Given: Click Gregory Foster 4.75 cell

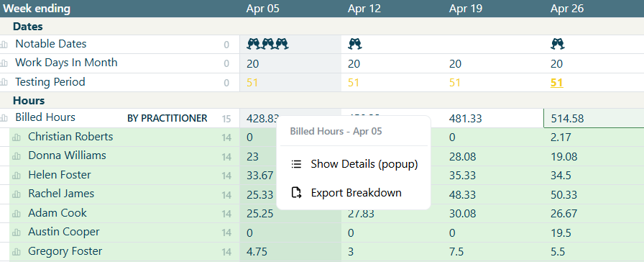Looking at the screenshot, I should click(257, 252).
